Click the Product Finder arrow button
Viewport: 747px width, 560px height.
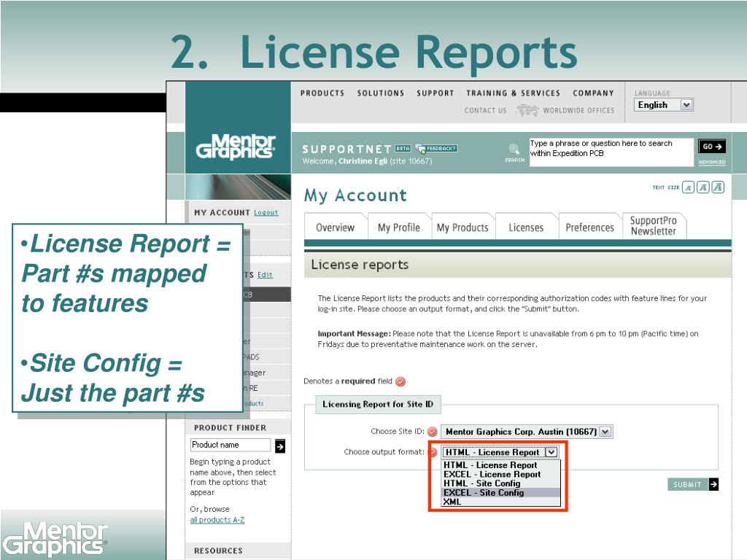click(279, 446)
